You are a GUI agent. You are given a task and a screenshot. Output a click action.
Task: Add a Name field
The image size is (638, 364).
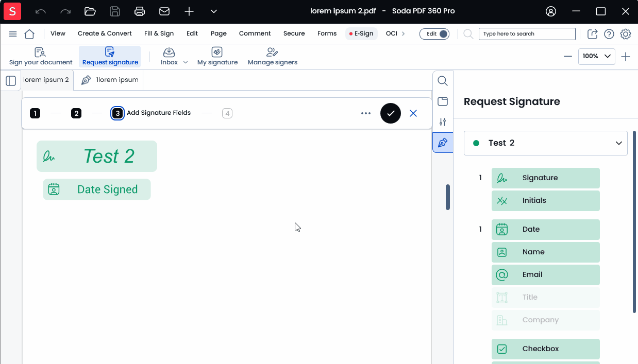coord(546,252)
